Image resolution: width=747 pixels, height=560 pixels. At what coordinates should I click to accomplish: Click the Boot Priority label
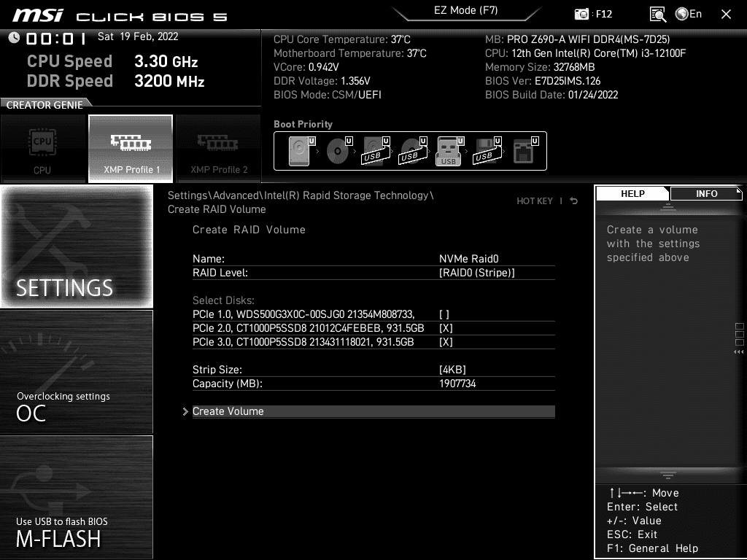[x=303, y=124]
